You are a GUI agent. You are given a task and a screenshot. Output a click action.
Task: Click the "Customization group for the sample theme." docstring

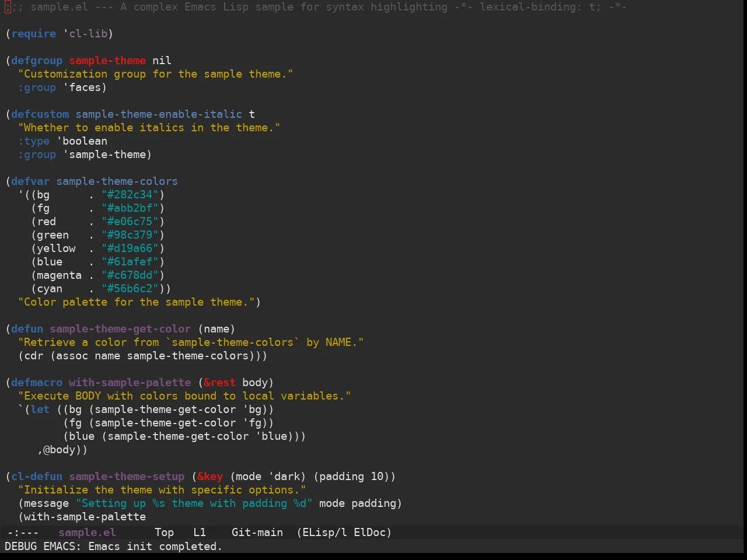tap(156, 74)
